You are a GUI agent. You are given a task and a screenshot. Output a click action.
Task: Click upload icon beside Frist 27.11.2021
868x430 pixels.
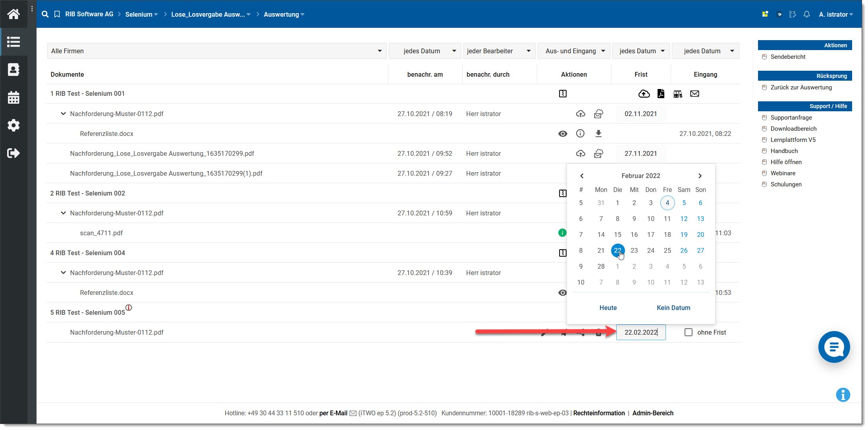pyautogui.click(x=581, y=153)
